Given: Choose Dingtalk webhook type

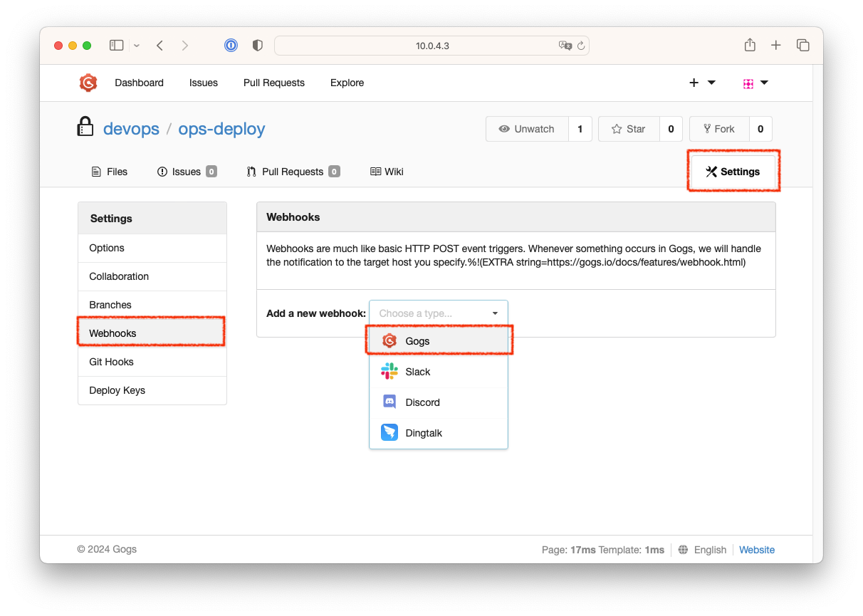Looking at the screenshot, I should pyautogui.click(x=439, y=433).
